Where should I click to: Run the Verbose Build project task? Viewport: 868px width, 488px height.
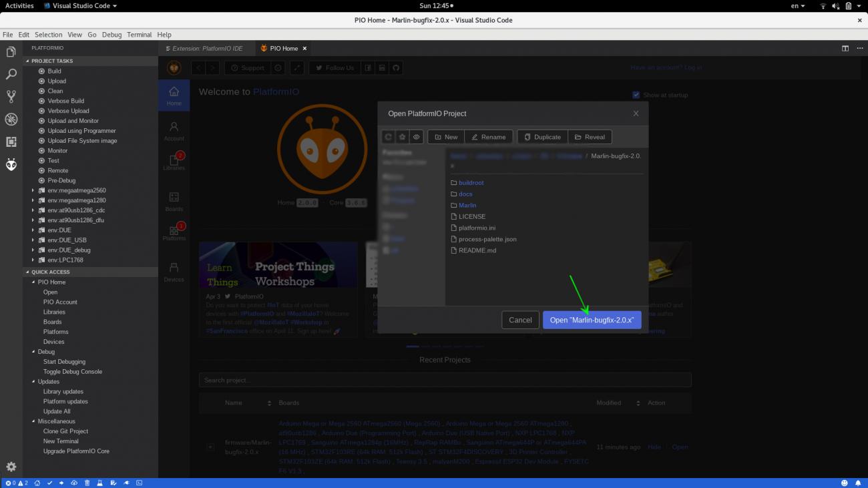pyautogui.click(x=65, y=101)
